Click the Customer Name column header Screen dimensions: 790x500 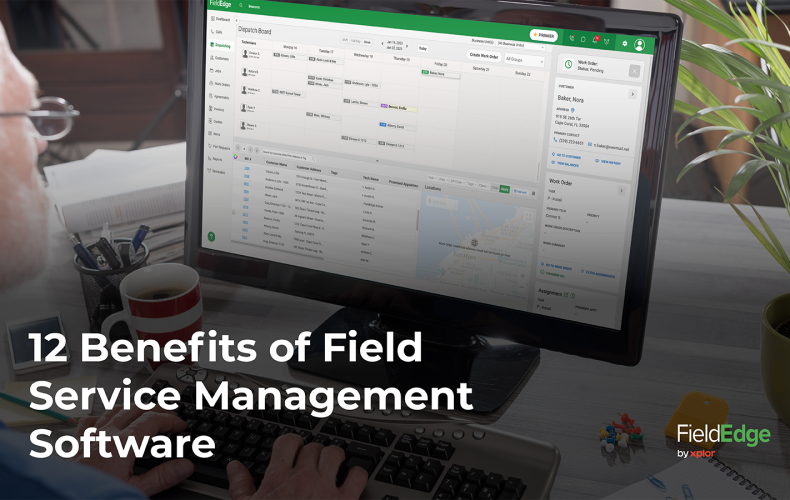pyautogui.click(x=276, y=164)
